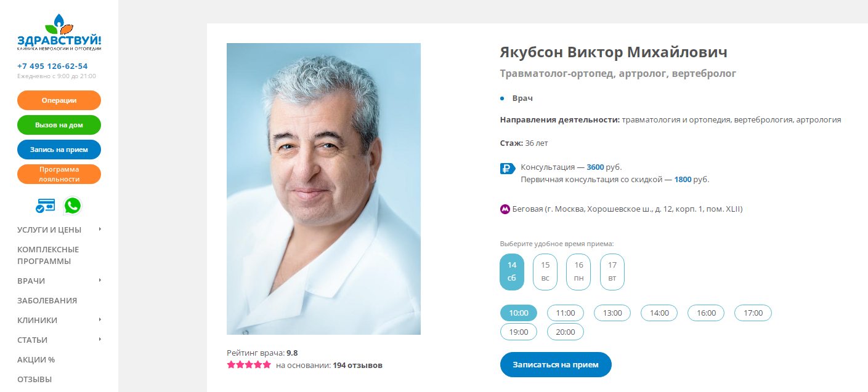Click the Здравствуй! clinic logo

pos(59,33)
